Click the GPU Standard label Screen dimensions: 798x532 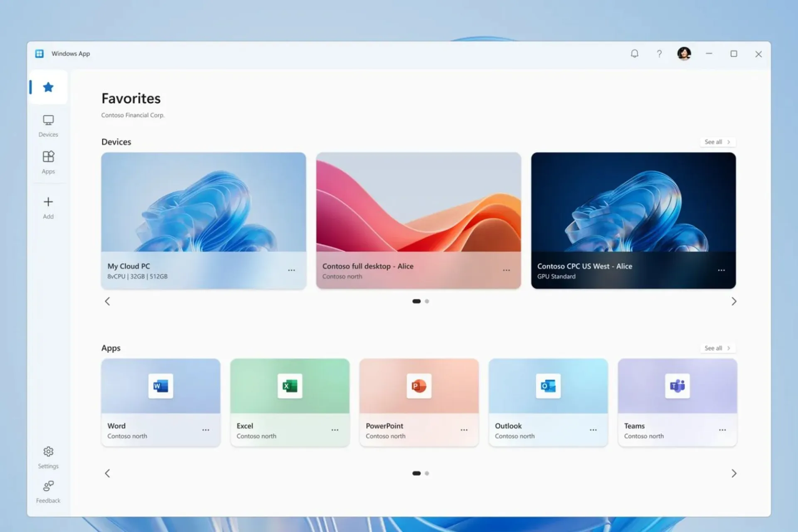[x=557, y=276]
